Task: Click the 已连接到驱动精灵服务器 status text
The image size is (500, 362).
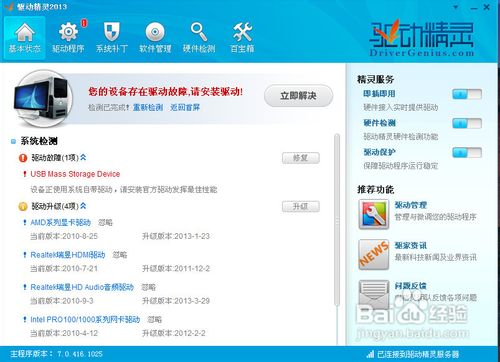Action: point(418,354)
